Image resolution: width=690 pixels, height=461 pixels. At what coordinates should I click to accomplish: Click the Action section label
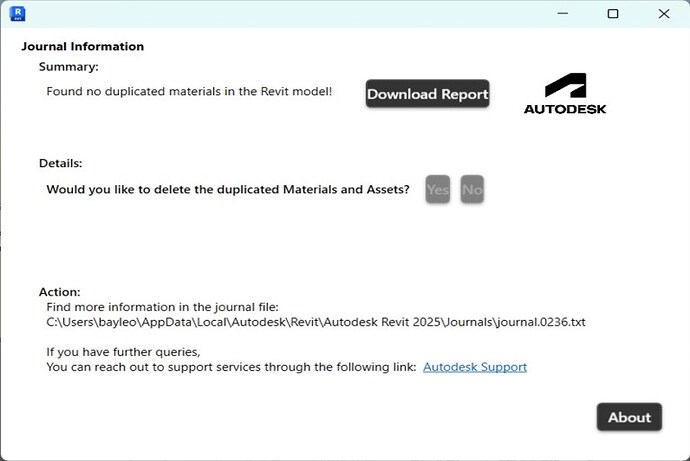[60, 292]
